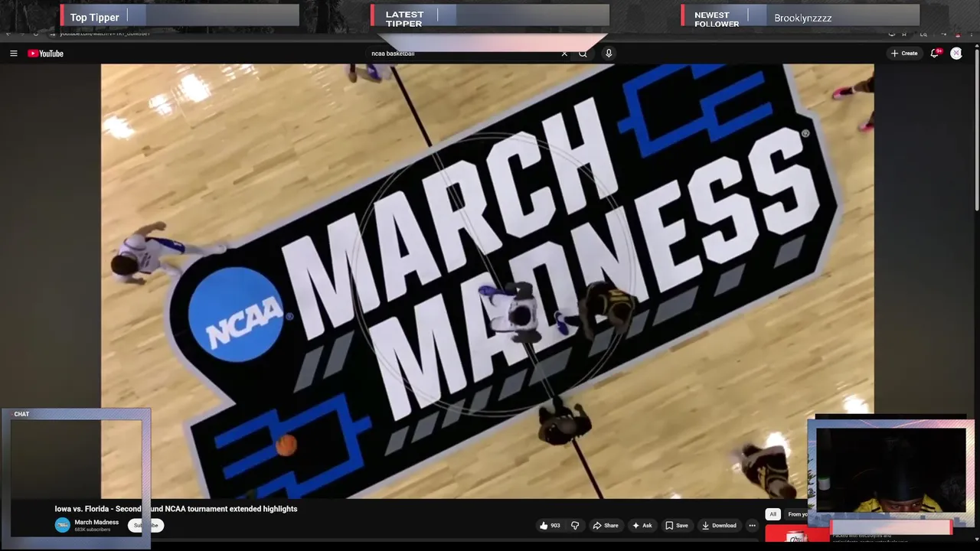The height and width of the screenshot is (551, 980).
Task: Download the video
Action: 719,526
